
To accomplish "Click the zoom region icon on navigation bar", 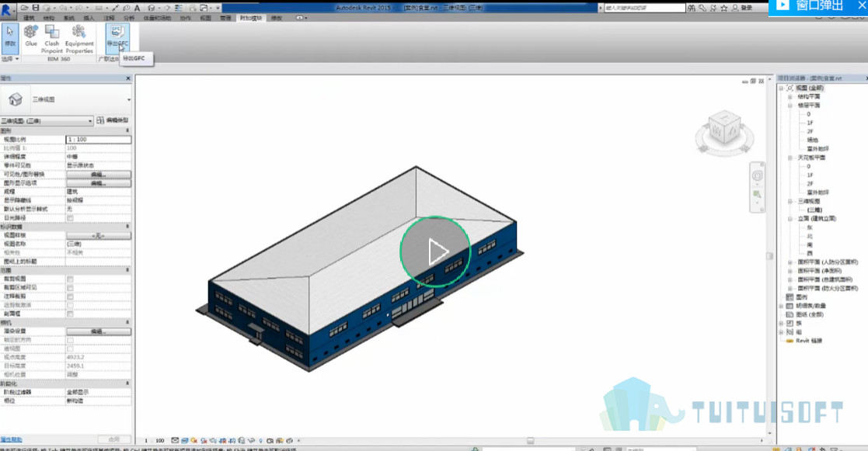I will click(758, 195).
